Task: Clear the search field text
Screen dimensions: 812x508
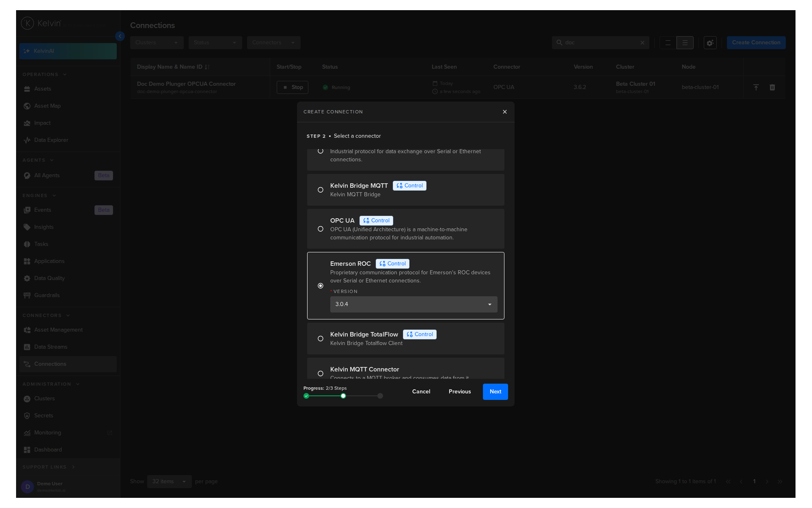Action: pos(642,43)
